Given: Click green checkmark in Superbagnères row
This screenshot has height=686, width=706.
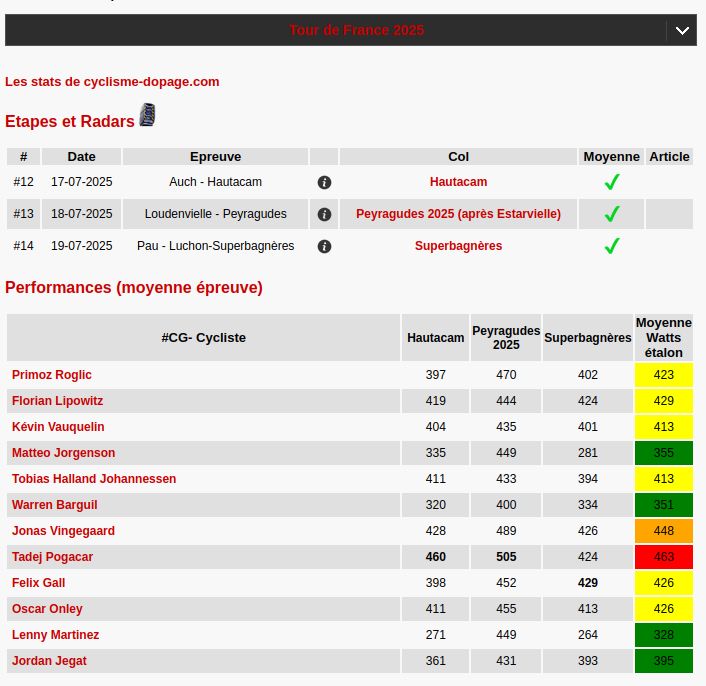Looking at the screenshot, I should click(x=612, y=246).
